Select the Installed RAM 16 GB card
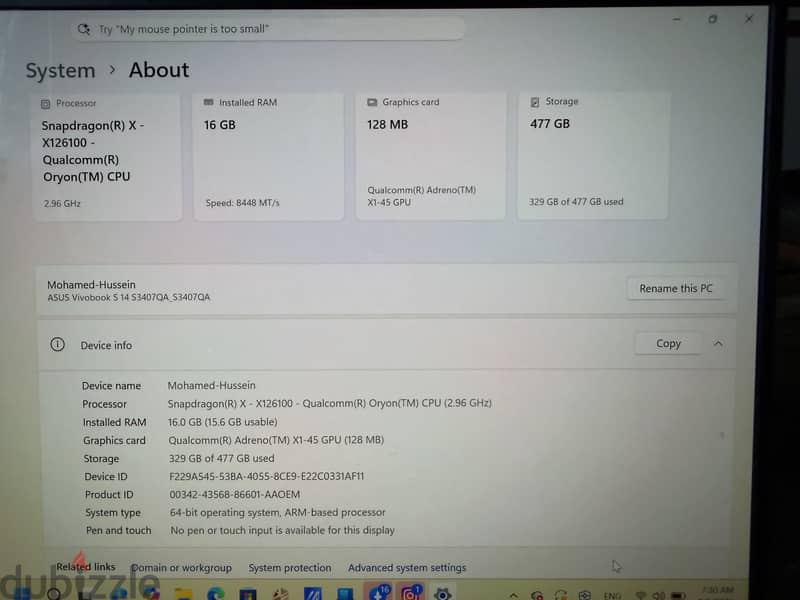Image resolution: width=800 pixels, height=600 pixels. 269,156
